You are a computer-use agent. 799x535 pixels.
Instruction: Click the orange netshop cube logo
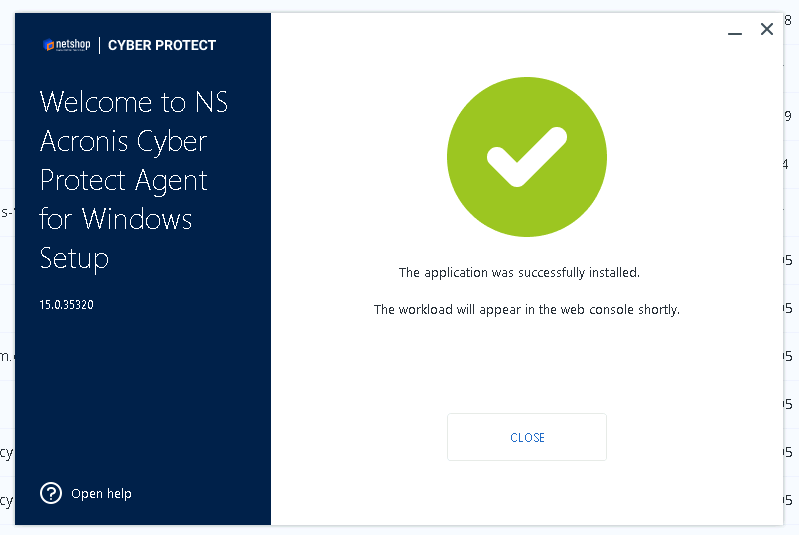49,45
